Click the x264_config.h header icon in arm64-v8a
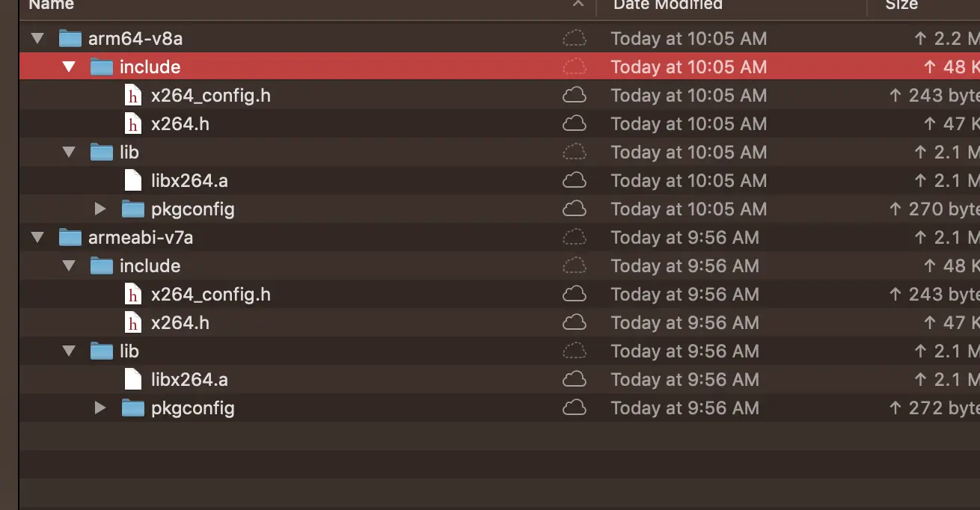This screenshot has width=980, height=510. coord(133,95)
